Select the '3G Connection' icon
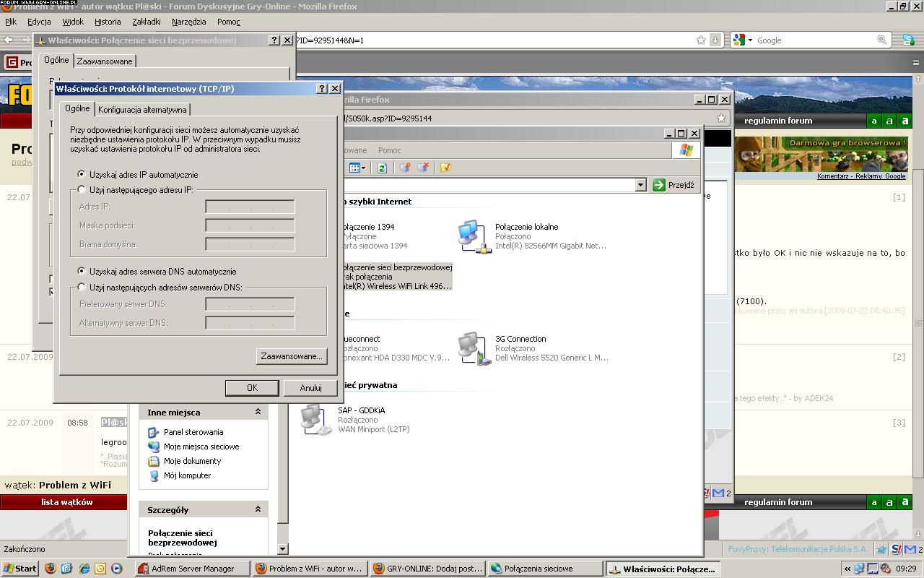 click(x=474, y=348)
